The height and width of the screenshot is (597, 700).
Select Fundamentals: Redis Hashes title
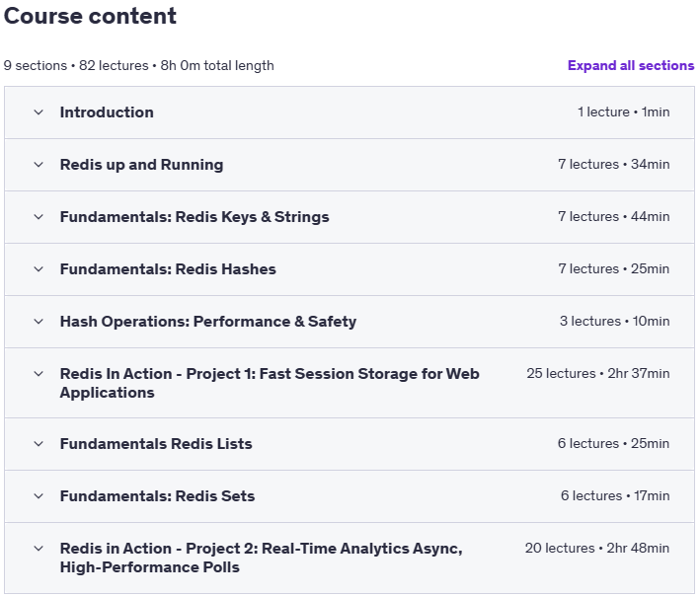pos(168,269)
